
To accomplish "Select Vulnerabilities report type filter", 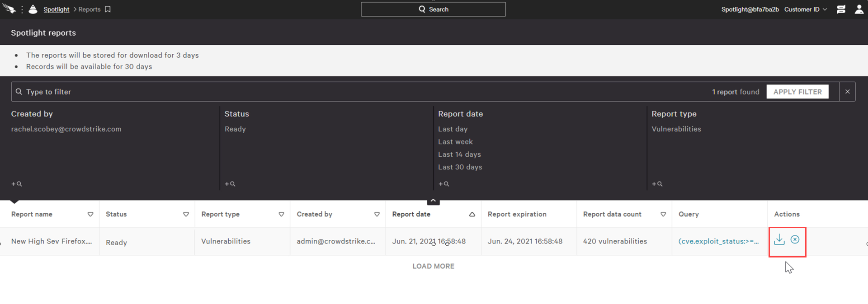I will (676, 129).
